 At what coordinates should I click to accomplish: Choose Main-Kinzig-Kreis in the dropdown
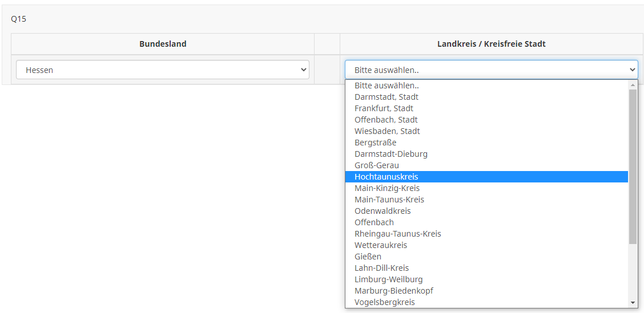pos(387,188)
